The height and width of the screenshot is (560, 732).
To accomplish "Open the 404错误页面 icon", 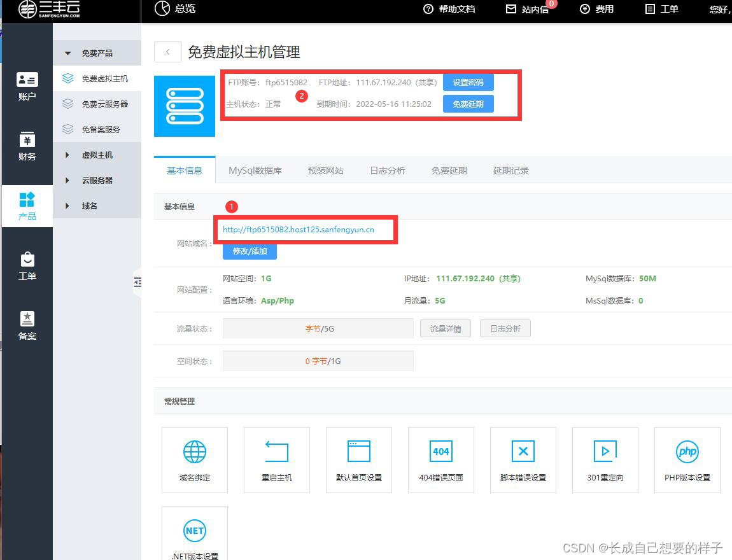I will 441,451.
